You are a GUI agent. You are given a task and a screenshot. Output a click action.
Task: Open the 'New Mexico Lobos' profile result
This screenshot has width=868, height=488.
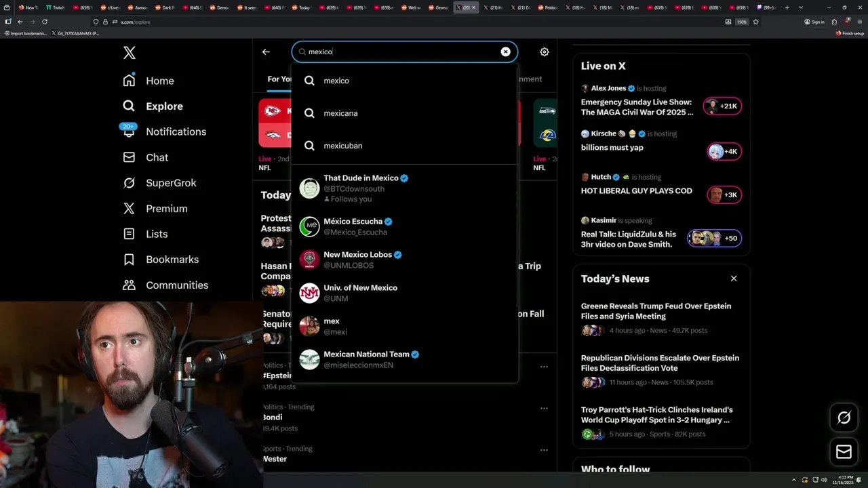(405, 260)
